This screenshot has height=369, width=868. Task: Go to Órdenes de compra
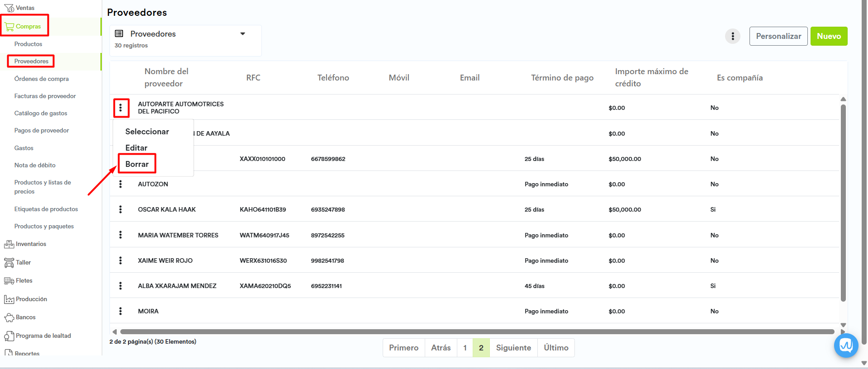point(42,79)
